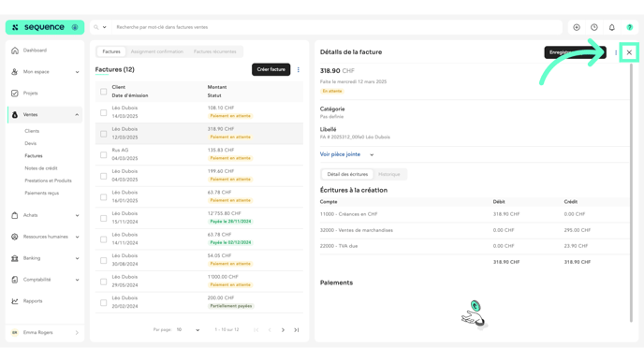Screen dimensions: 644x362
Task: Check the Rus AG invoice checkbox
Action: tap(104, 154)
